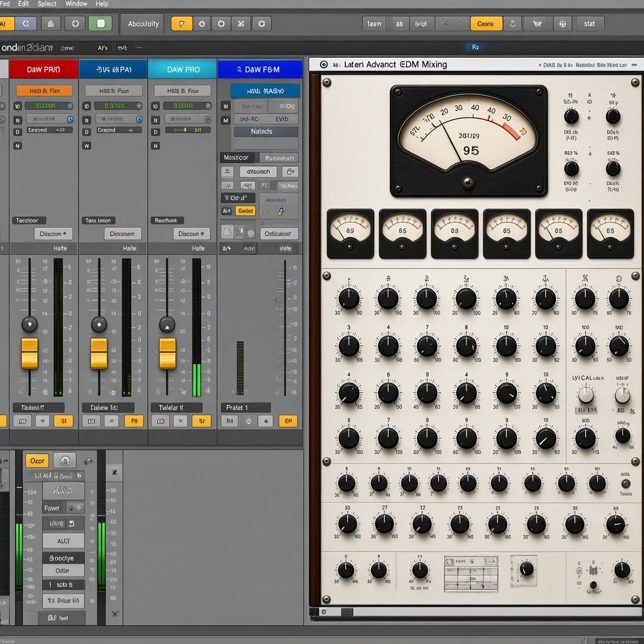644x644 pixels.
Task: Click the magnifier icon in the DAW F&M header
Action: click(x=240, y=69)
